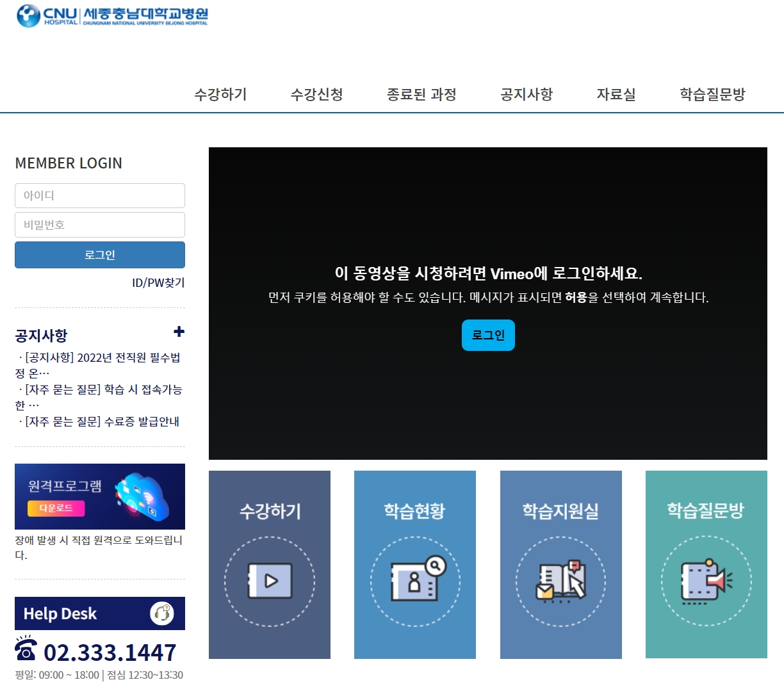This screenshot has height=698, width=784.
Task: Open the 공지사항 top menu
Action: (x=527, y=95)
